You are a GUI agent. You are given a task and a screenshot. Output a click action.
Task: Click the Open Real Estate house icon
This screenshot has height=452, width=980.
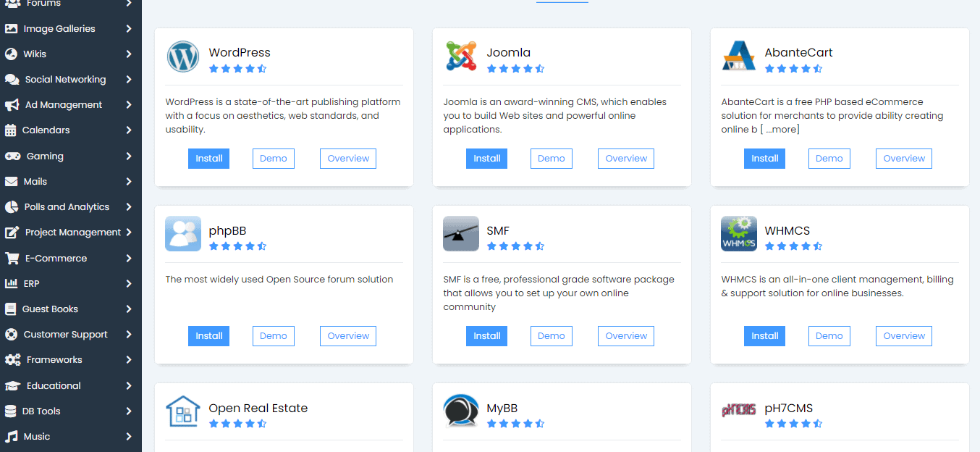[x=182, y=411]
